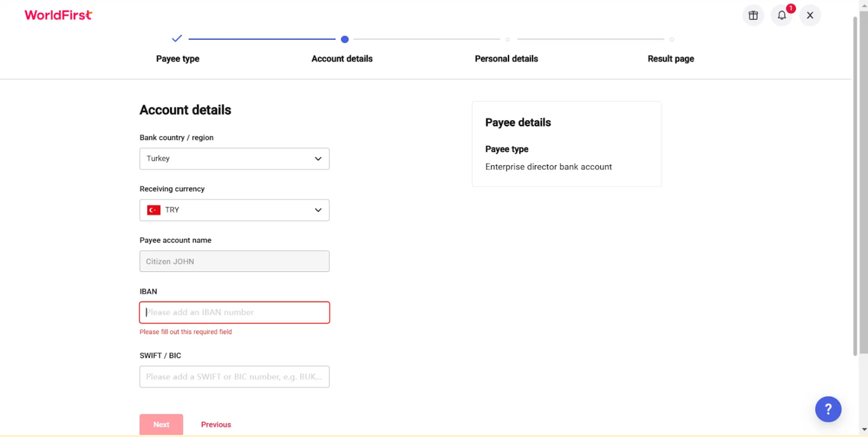Open the Receiving currency TRY dropdown

[235, 210]
